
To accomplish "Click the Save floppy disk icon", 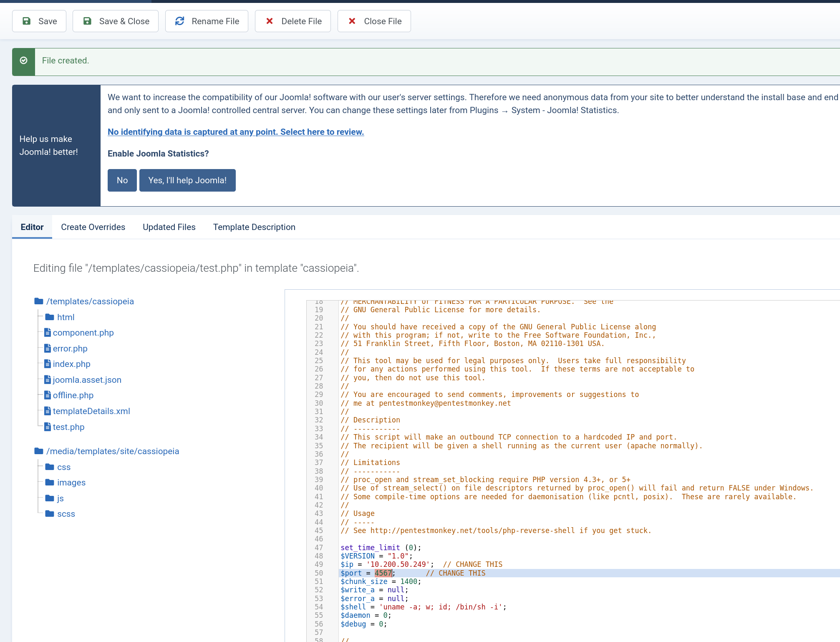I will pyautogui.click(x=26, y=21).
